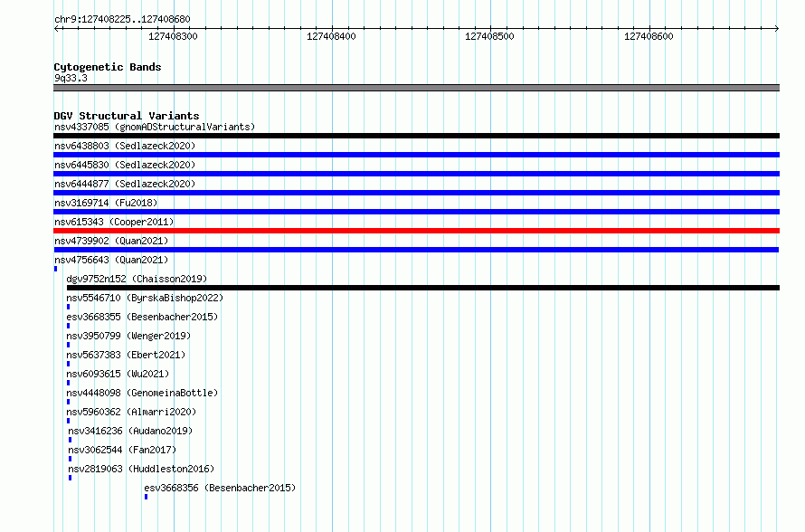Open the esv3668355 (Besenbacher2015) label

142,317
